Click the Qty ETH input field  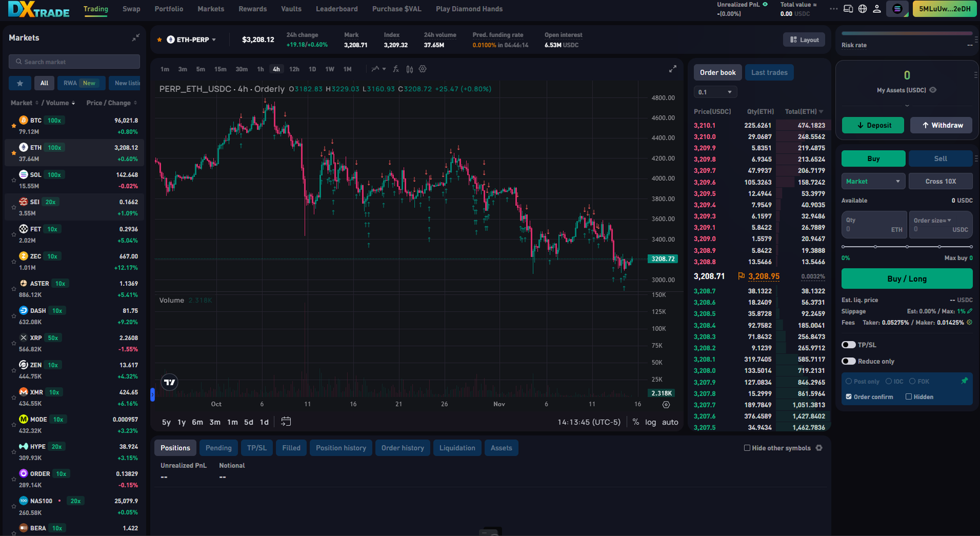[x=873, y=225]
